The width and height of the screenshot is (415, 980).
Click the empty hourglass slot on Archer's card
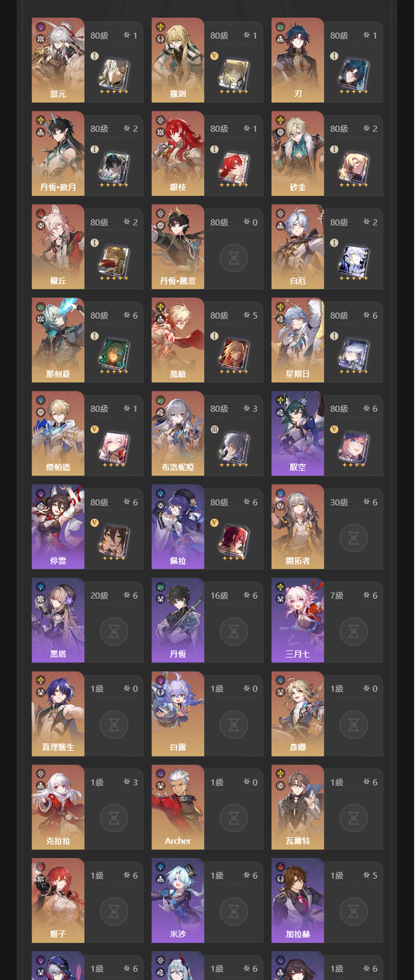(234, 818)
